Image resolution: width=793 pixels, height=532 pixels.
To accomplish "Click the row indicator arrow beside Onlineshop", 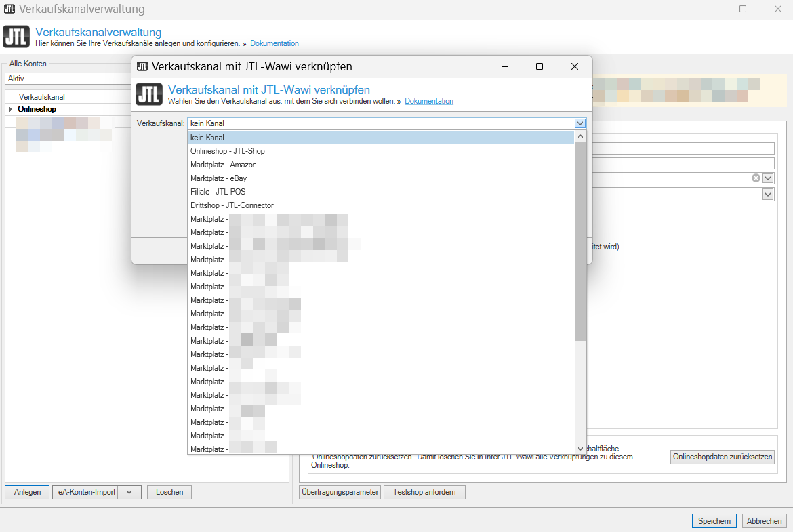I will (11, 110).
